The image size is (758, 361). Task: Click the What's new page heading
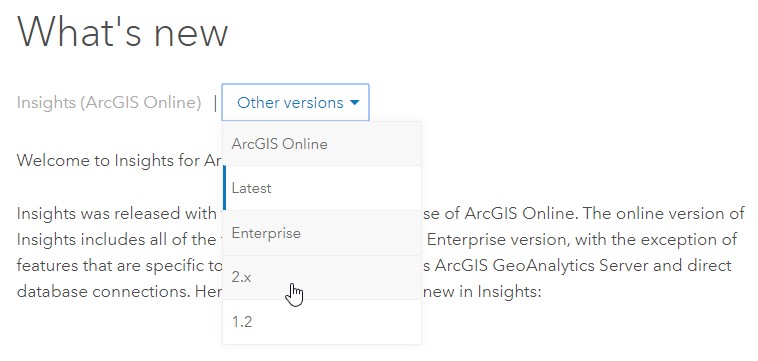[122, 32]
